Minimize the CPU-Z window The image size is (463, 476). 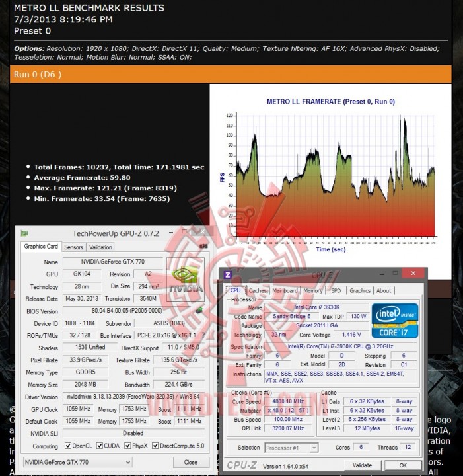[x=382, y=274]
